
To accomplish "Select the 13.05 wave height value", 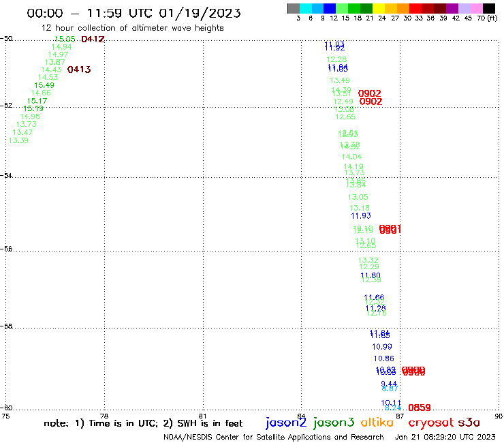I will click(x=358, y=197).
